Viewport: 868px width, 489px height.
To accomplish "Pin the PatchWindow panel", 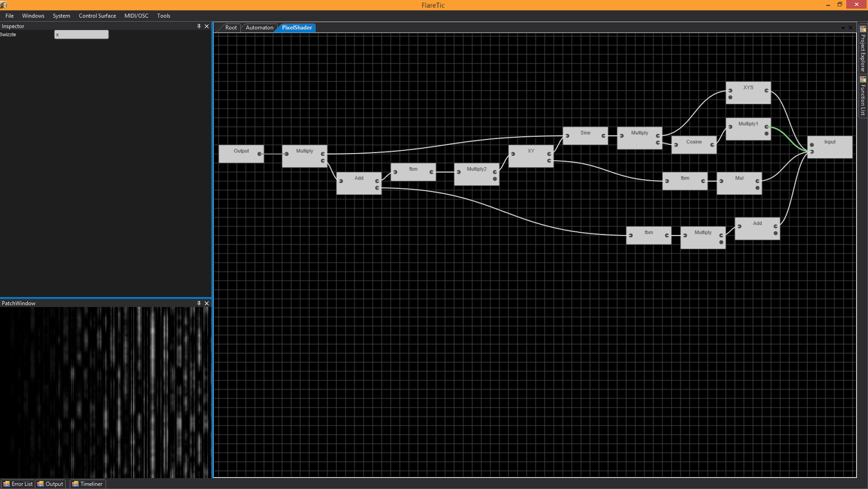I will [x=199, y=303].
